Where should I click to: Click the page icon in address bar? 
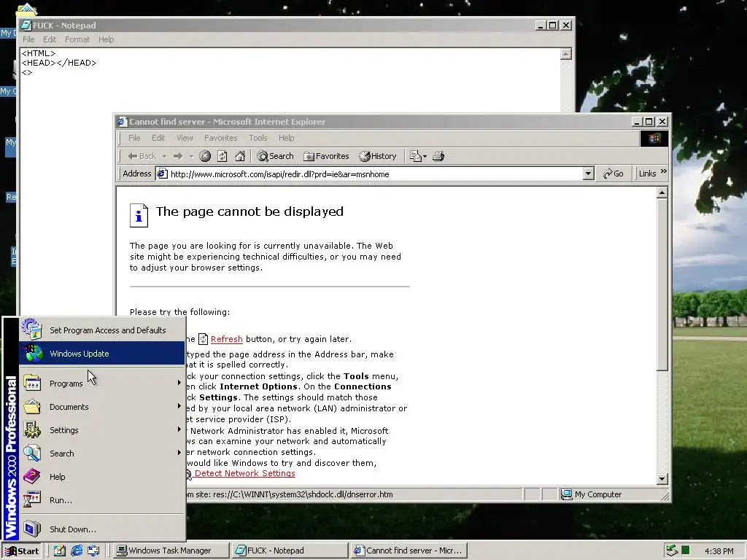[163, 174]
